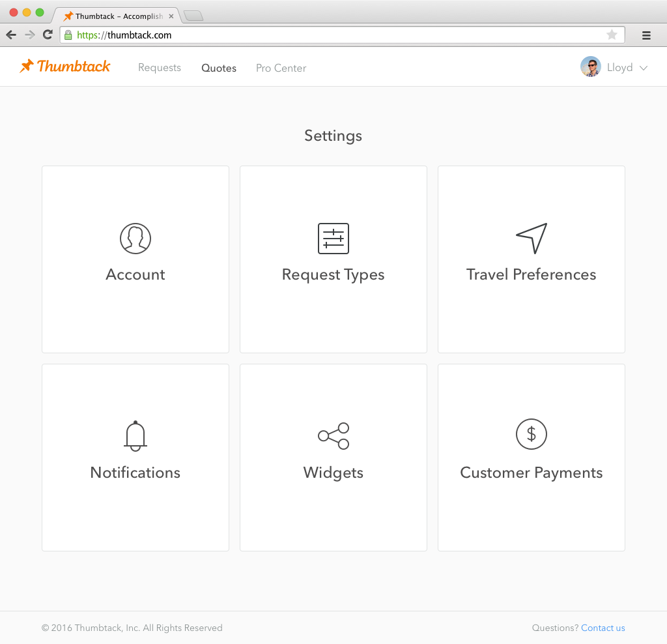Click the Notifications bell icon
Screen dimensions: 667x644
click(x=135, y=436)
